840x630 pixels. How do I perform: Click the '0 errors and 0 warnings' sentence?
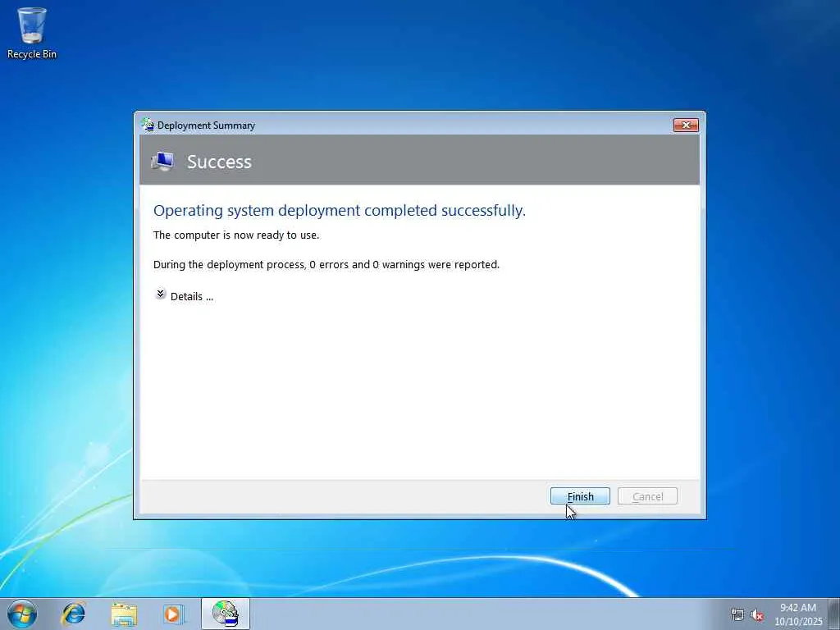click(x=326, y=265)
